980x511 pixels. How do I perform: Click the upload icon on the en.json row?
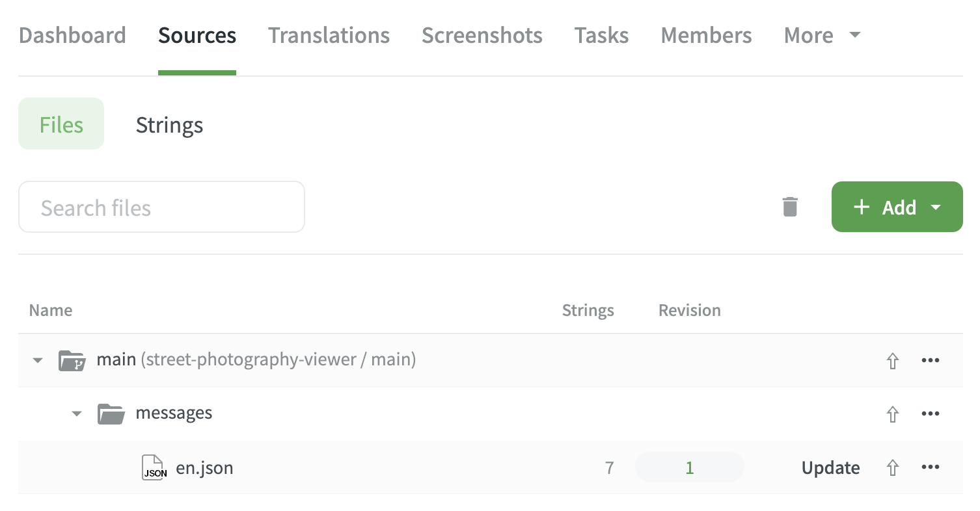(x=893, y=467)
